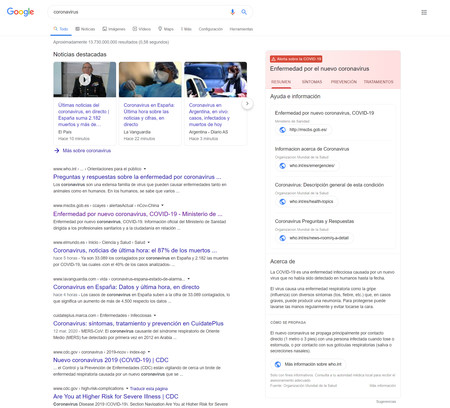Click Coronavirus Preguntas y Respuestas panel title
Screen dimensions: 450x408
pyautogui.click(x=314, y=221)
